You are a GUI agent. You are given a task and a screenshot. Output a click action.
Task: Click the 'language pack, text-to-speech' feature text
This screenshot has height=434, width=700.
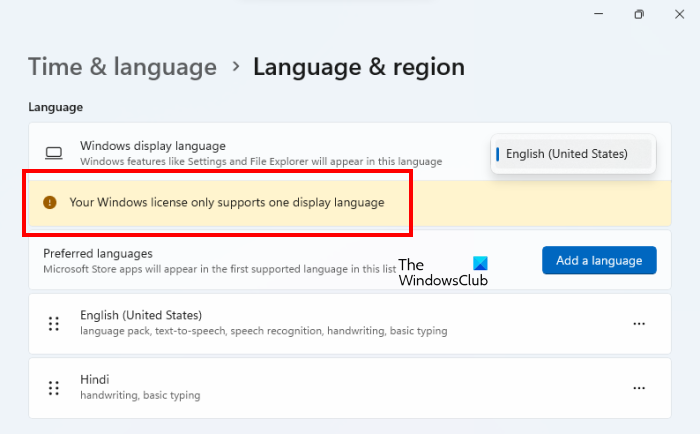coord(263,331)
